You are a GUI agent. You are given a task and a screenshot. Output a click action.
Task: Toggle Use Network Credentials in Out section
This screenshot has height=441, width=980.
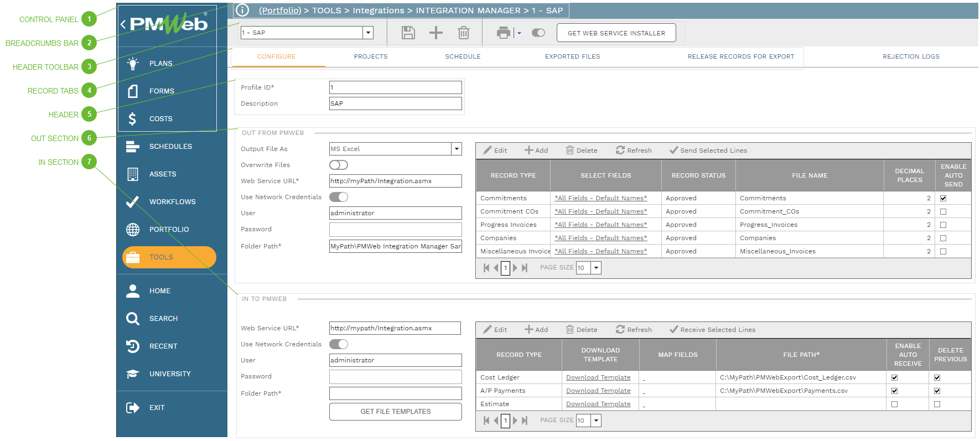(x=339, y=197)
